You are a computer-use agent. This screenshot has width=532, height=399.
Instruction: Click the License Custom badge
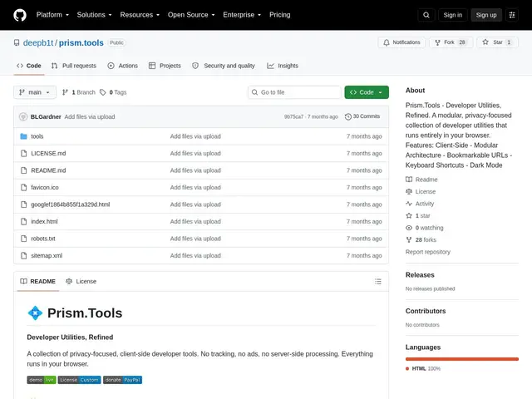point(80,380)
